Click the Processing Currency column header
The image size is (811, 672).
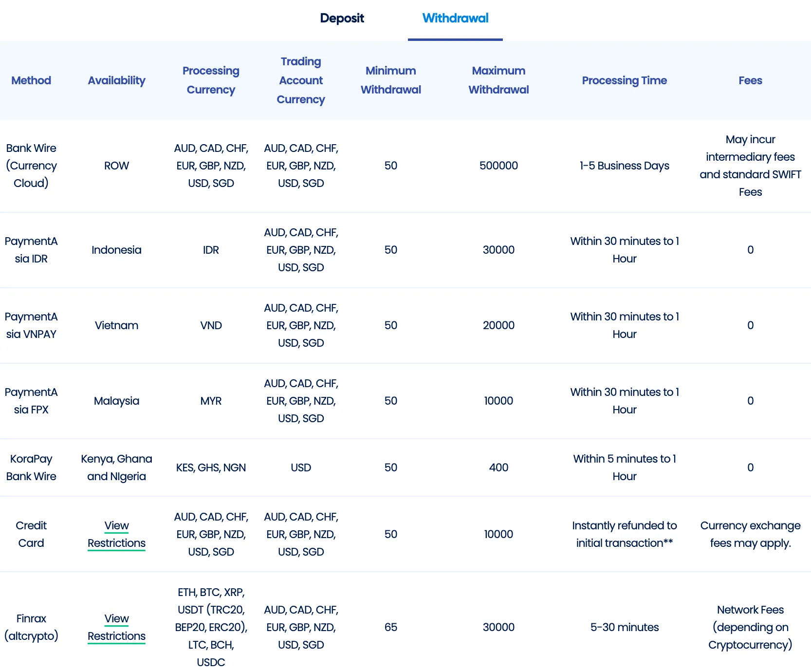211,80
